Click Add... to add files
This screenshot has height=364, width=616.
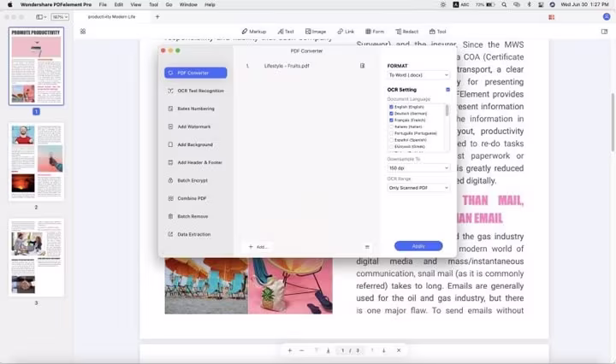coord(258,247)
